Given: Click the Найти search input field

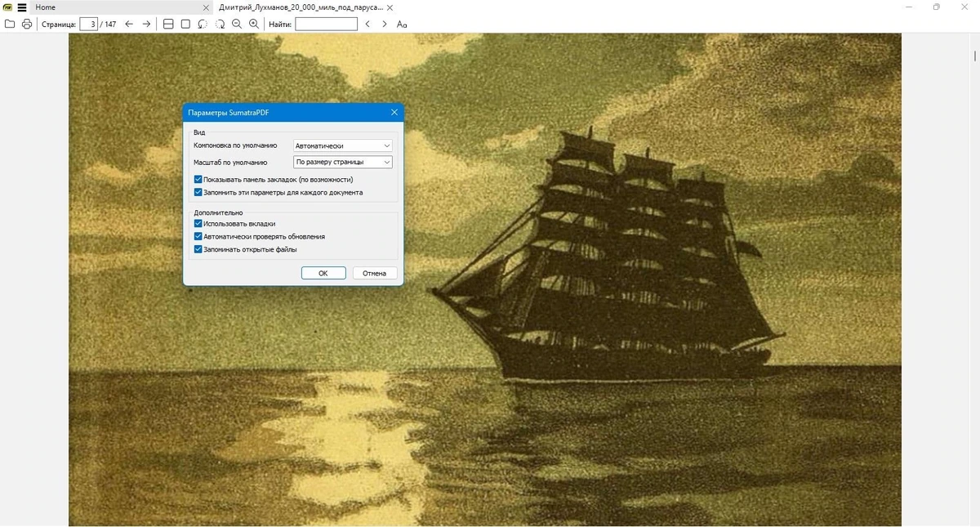Looking at the screenshot, I should pyautogui.click(x=326, y=24).
